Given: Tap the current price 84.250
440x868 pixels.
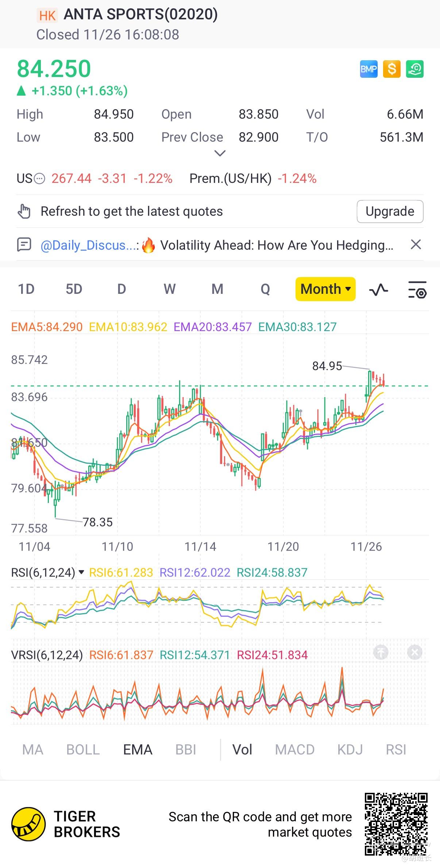Looking at the screenshot, I should pos(54,69).
